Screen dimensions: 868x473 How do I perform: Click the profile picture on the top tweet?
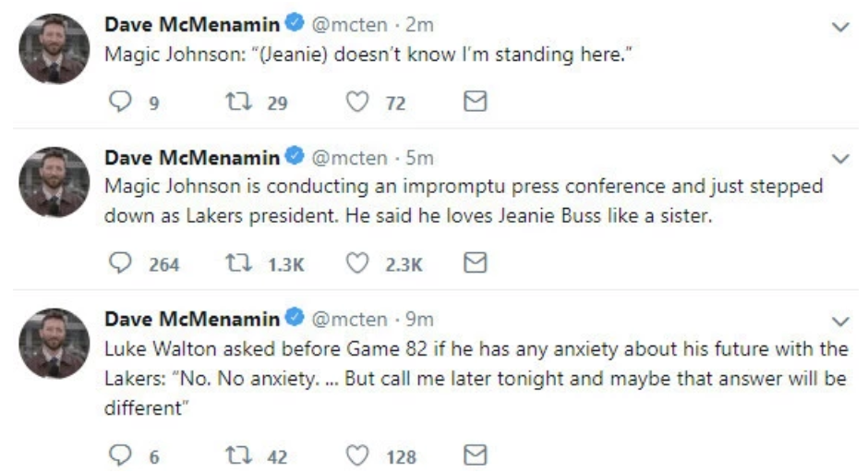coord(54,50)
